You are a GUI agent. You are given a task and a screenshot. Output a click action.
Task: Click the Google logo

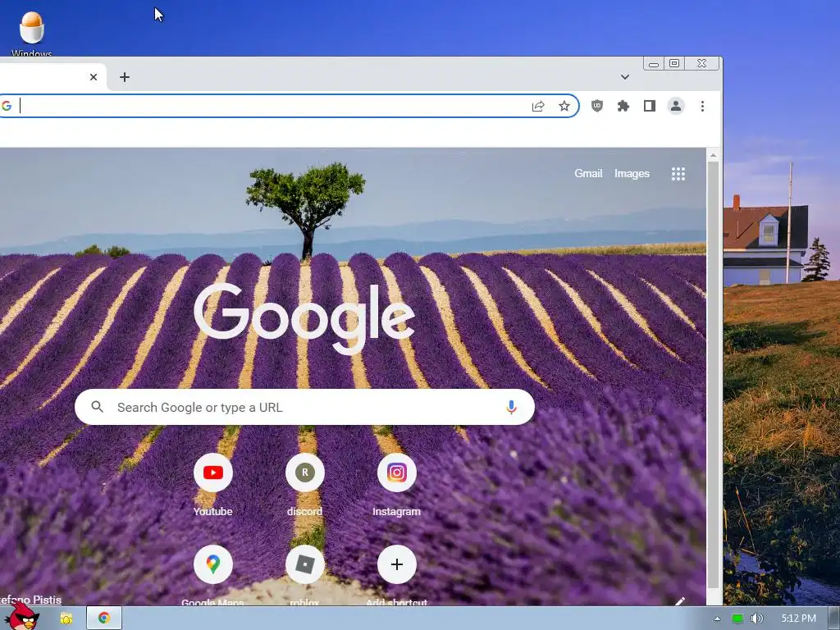click(304, 319)
